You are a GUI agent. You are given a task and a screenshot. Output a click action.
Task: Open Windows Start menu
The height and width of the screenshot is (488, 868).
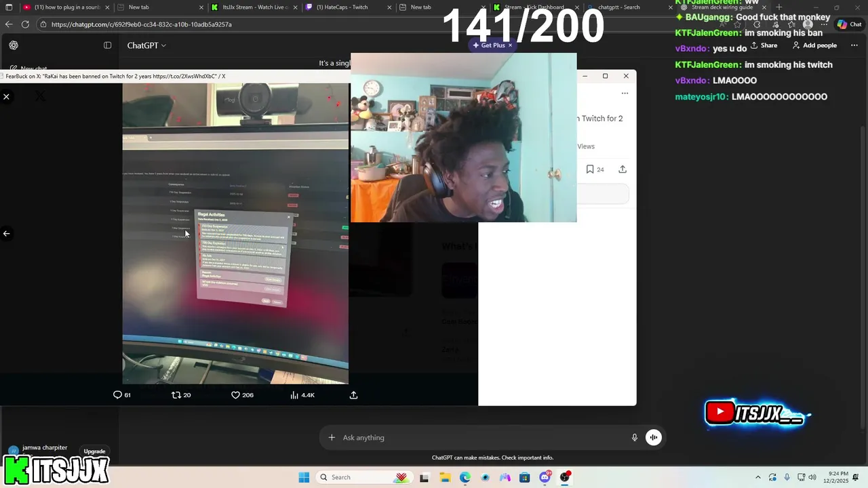click(304, 477)
